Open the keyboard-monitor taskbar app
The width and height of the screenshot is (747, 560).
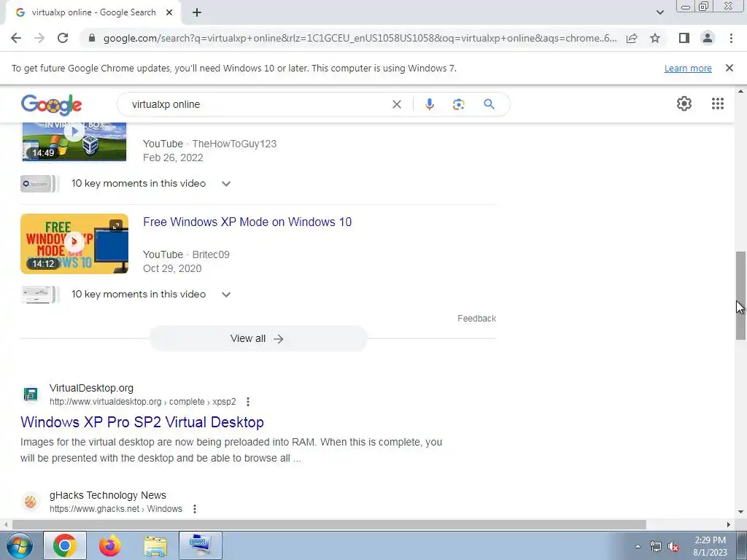pyautogui.click(x=200, y=545)
